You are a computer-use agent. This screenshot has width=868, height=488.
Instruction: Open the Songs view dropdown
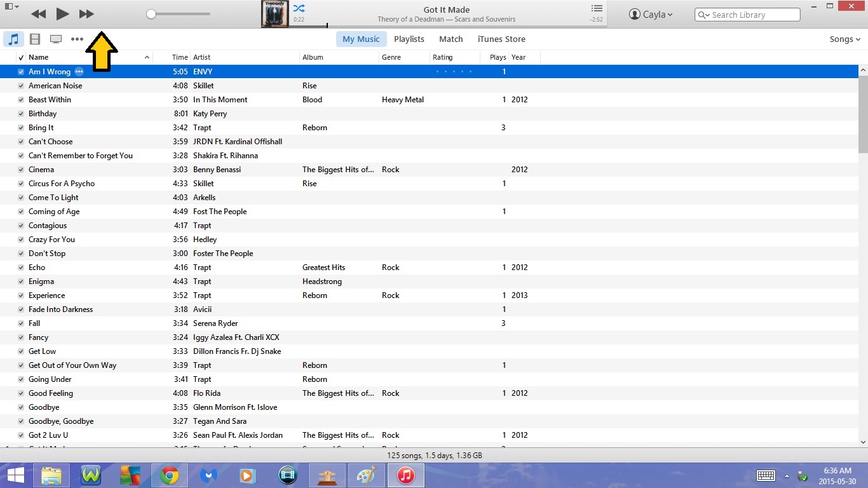(x=844, y=39)
